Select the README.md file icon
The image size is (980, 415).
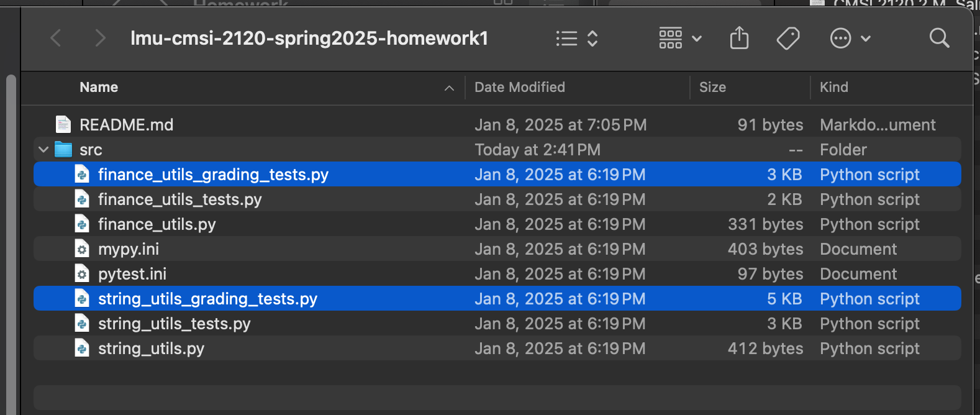(x=63, y=125)
